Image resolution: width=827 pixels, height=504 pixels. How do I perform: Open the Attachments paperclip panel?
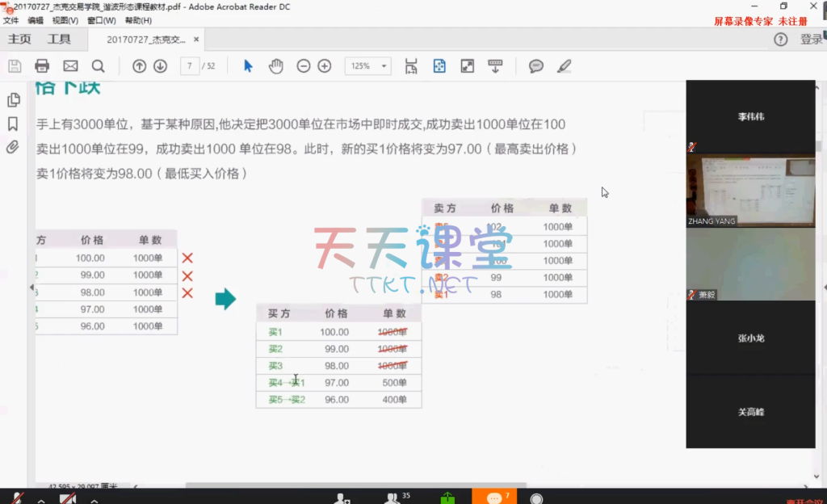tap(13, 147)
